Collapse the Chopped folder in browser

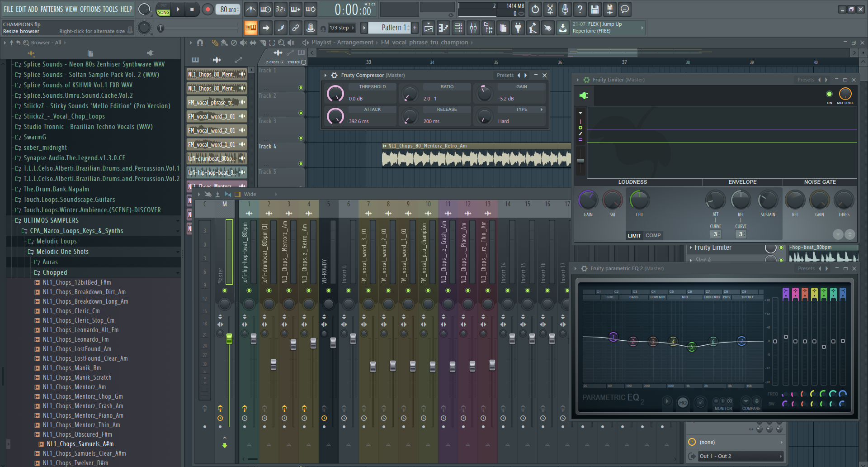click(x=55, y=272)
